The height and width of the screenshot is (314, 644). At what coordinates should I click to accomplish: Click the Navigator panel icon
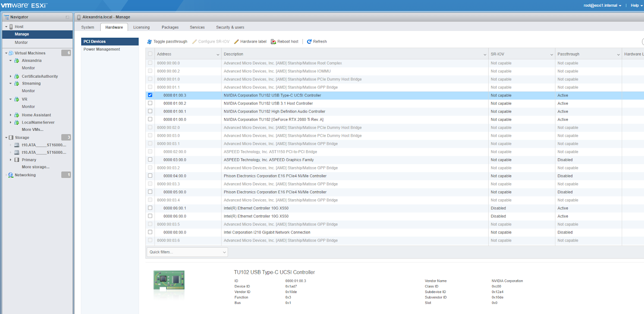pyautogui.click(x=6, y=17)
